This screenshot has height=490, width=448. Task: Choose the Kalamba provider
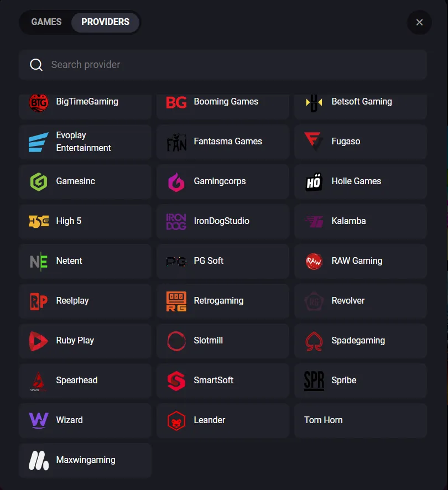pyautogui.click(x=360, y=221)
